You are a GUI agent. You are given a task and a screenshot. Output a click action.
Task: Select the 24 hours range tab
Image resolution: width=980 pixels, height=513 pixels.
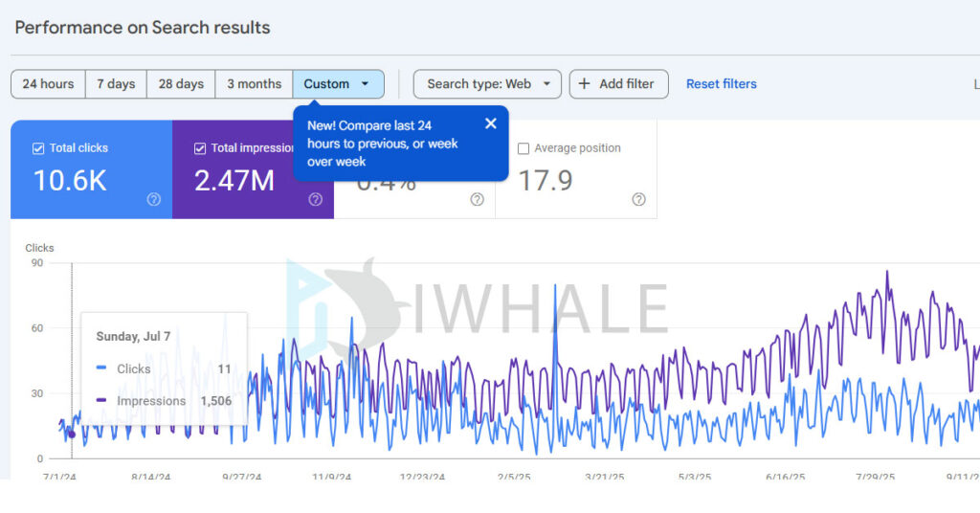[x=48, y=84]
